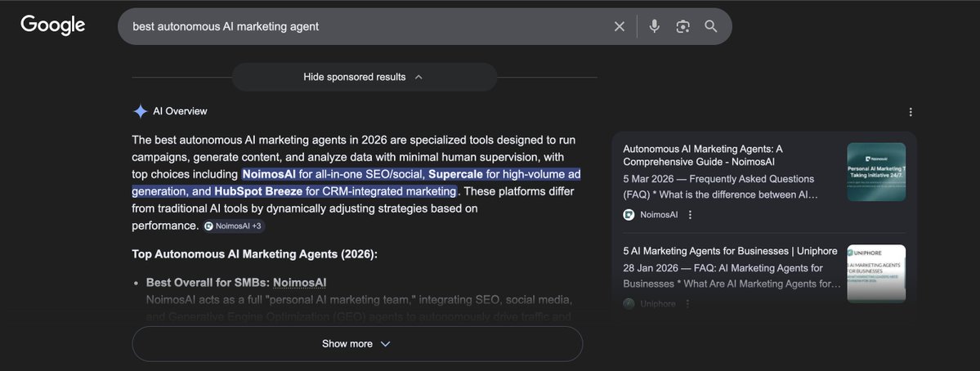Clear the search box text

tap(620, 26)
